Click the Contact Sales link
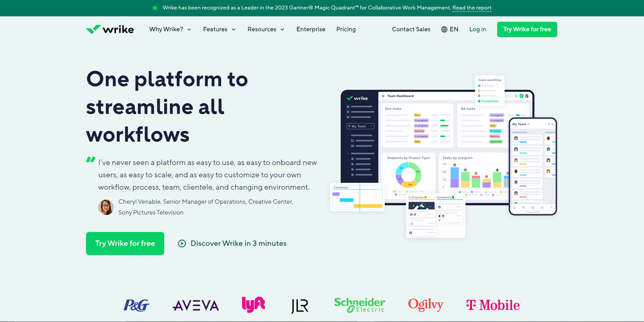Viewport: 644px width, 322px height. (x=411, y=29)
